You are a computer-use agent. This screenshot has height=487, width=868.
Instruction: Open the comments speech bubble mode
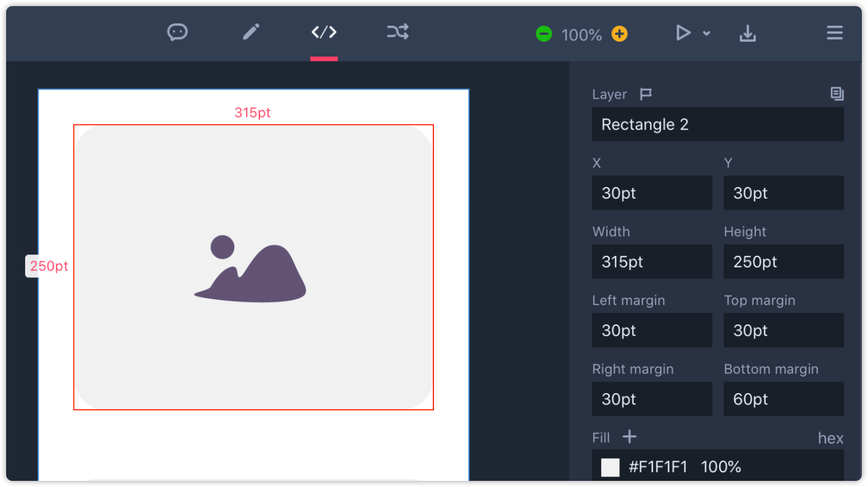pos(177,32)
